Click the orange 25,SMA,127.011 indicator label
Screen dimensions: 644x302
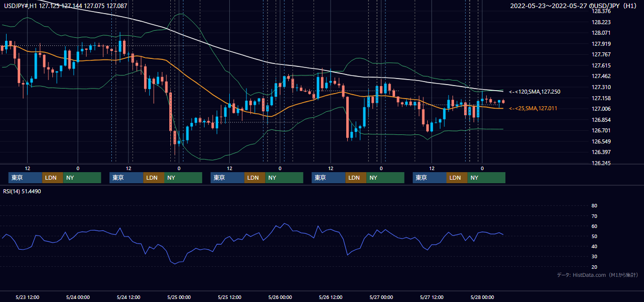point(533,108)
